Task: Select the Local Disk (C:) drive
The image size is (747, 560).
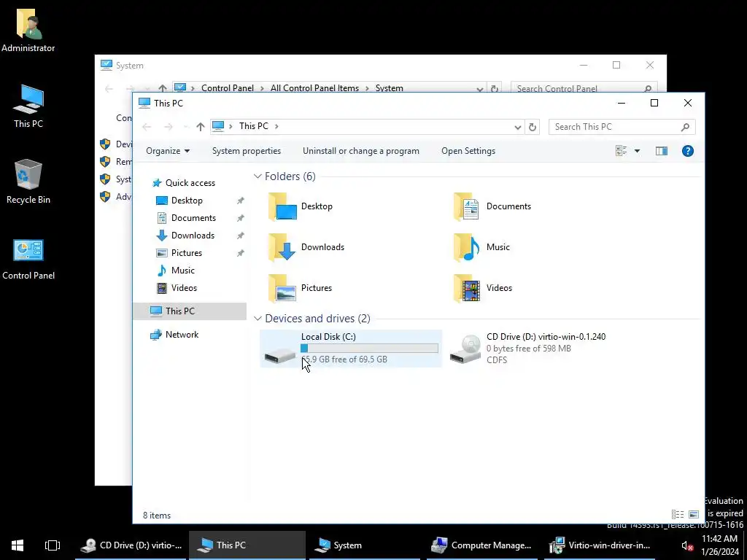Action: pyautogui.click(x=351, y=349)
